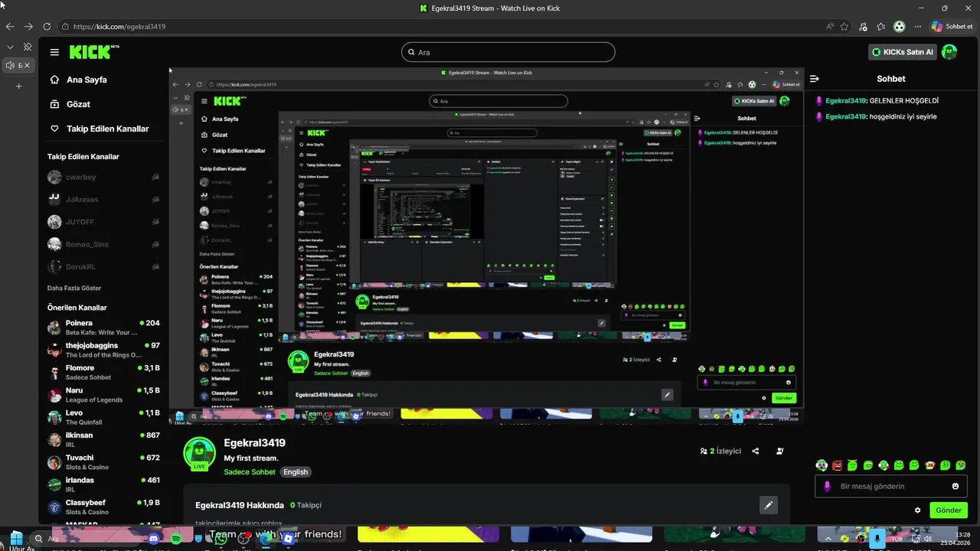Open the soccer ball extension icon
This screenshot has width=980, height=551.
(900, 26)
